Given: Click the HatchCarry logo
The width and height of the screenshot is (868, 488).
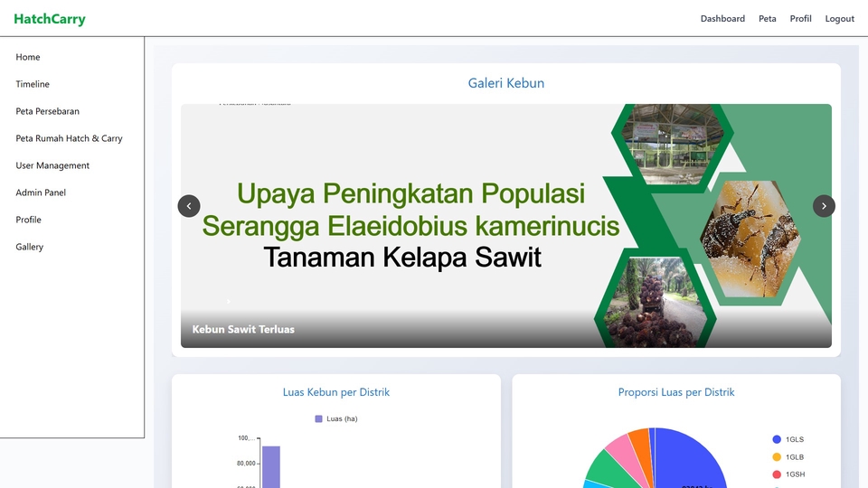Looking at the screenshot, I should tap(50, 19).
